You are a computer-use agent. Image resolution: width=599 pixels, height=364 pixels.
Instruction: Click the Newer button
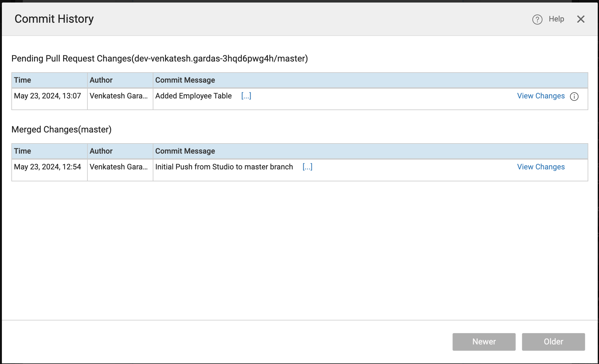tap(484, 342)
